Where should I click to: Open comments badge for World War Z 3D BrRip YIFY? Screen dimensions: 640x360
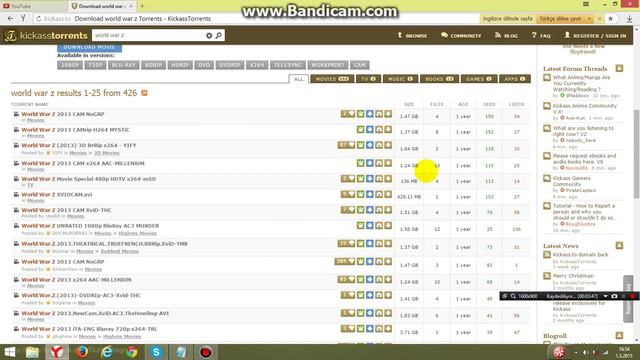[346, 145]
